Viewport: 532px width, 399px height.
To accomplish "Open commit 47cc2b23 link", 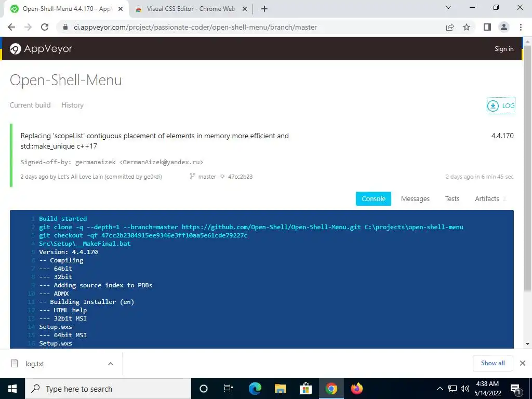I will (x=240, y=177).
